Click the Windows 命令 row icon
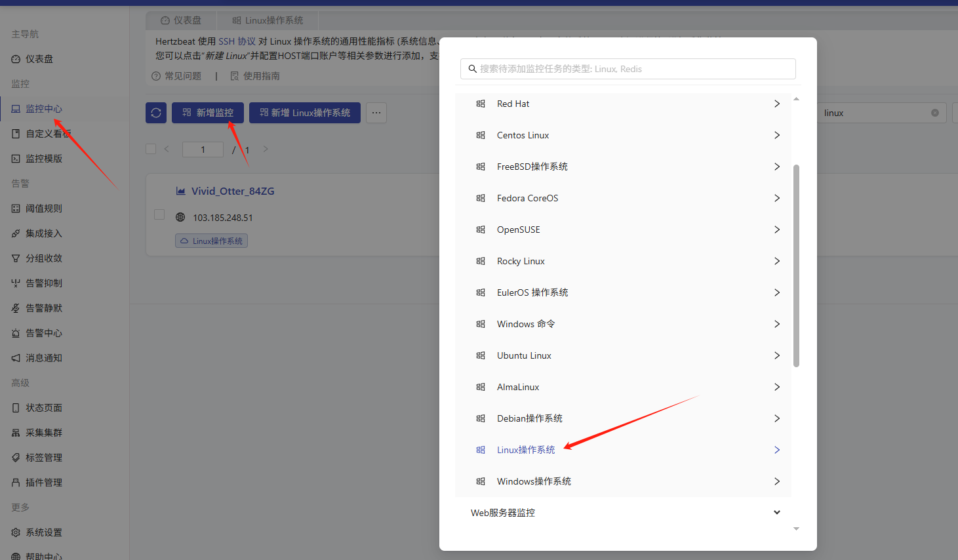The image size is (958, 560). (x=481, y=324)
